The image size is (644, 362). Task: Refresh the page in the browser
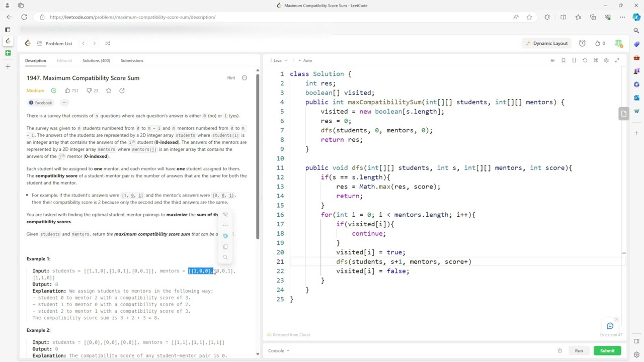(24, 17)
